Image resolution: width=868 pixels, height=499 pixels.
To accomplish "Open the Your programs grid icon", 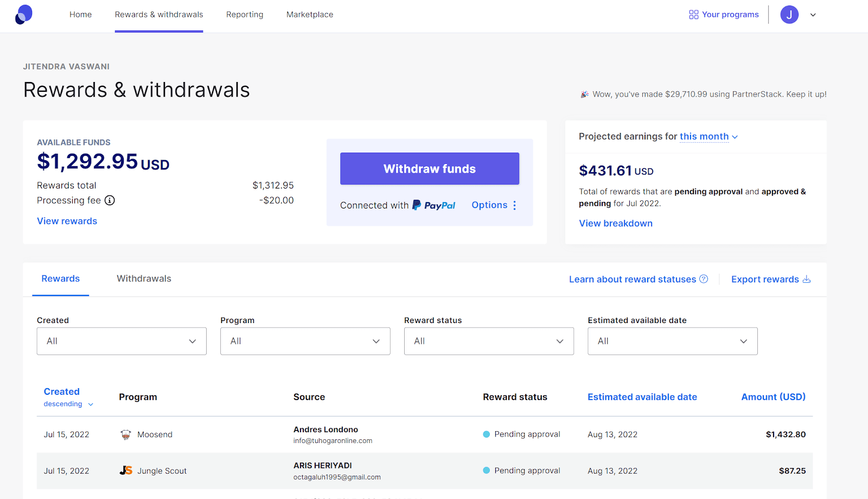I will pyautogui.click(x=693, y=14).
